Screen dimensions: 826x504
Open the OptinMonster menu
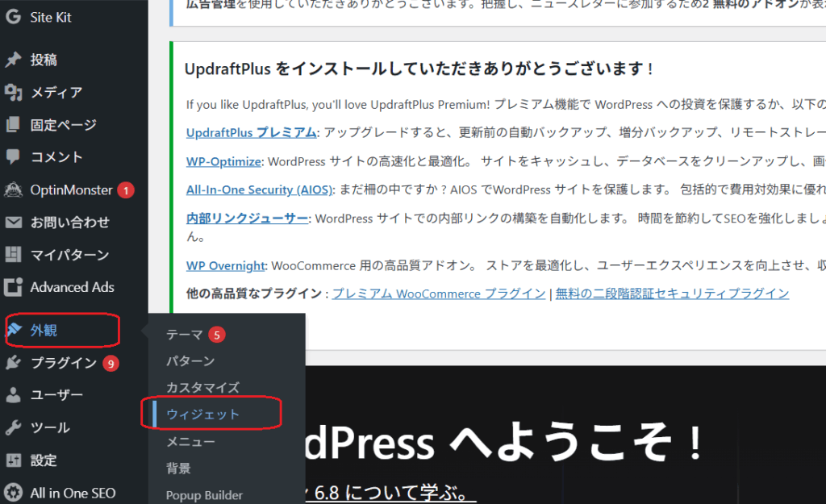73,190
